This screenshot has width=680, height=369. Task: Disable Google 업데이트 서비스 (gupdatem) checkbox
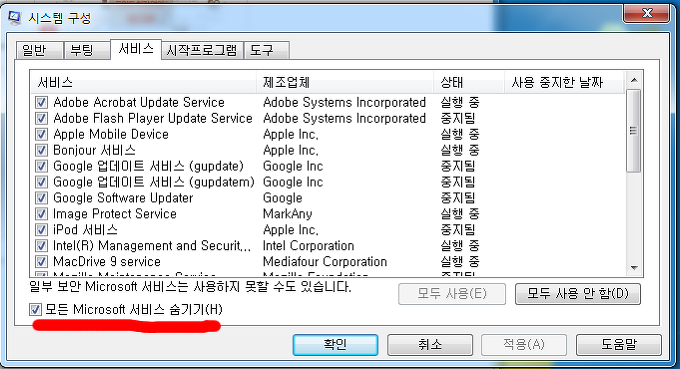[x=41, y=182]
